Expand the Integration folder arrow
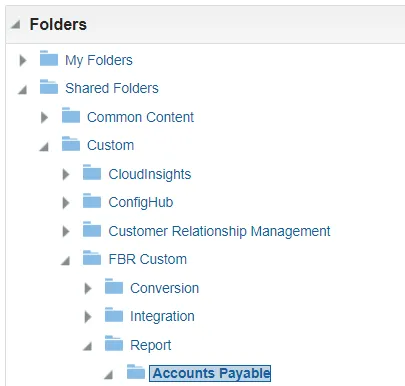Image resolution: width=405 pixels, height=386 pixels. 88,317
